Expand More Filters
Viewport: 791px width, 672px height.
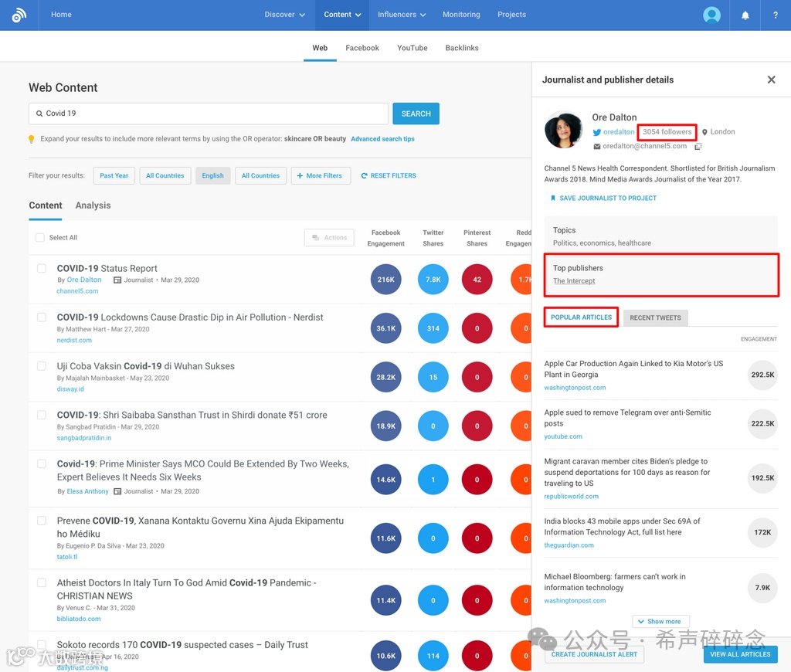[321, 175]
